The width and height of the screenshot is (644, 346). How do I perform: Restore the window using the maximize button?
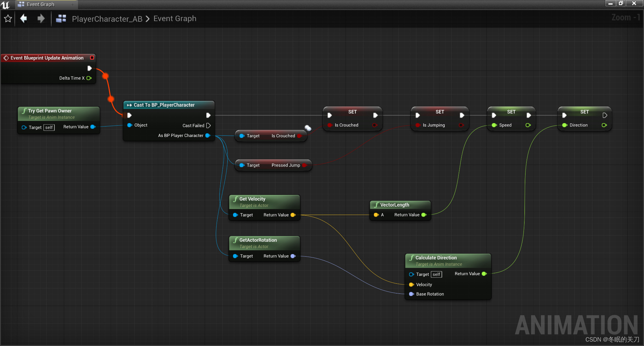[x=621, y=3]
